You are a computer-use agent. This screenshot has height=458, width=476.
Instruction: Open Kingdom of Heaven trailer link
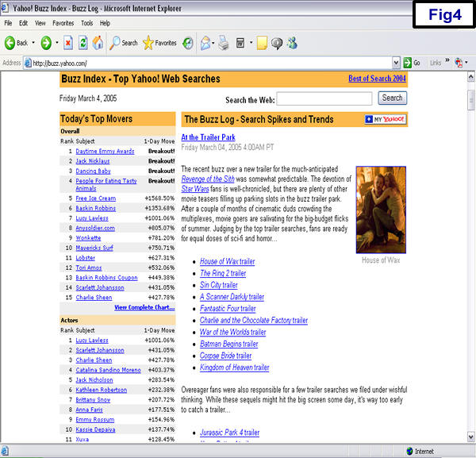coord(234,368)
